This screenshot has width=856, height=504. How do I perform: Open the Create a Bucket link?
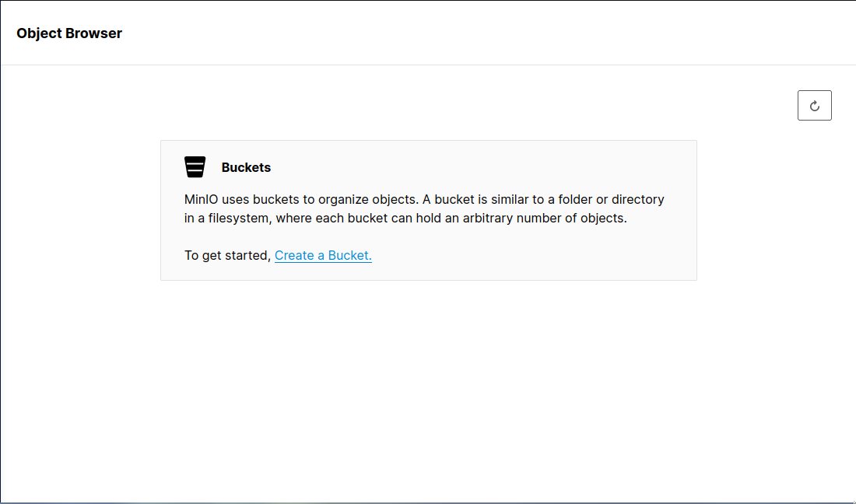pyautogui.click(x=323, y=255)
